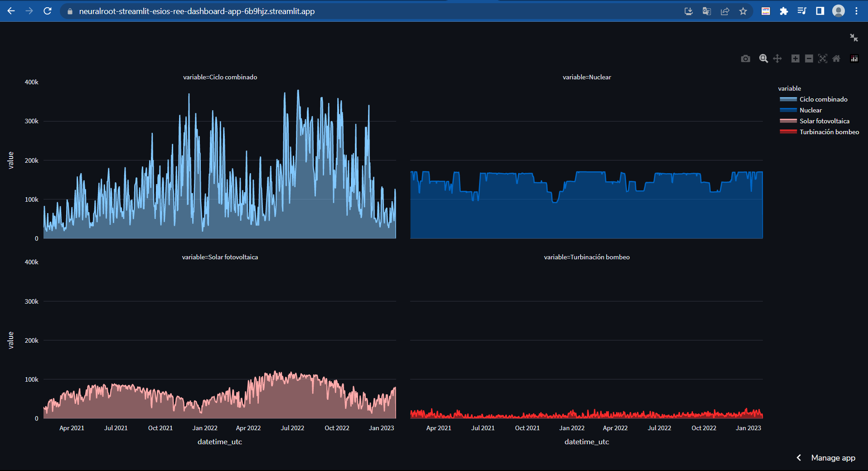The height and width of the screenshot is (471, 868).
Task: Go back to previous browser page
Action: [11, 11]
